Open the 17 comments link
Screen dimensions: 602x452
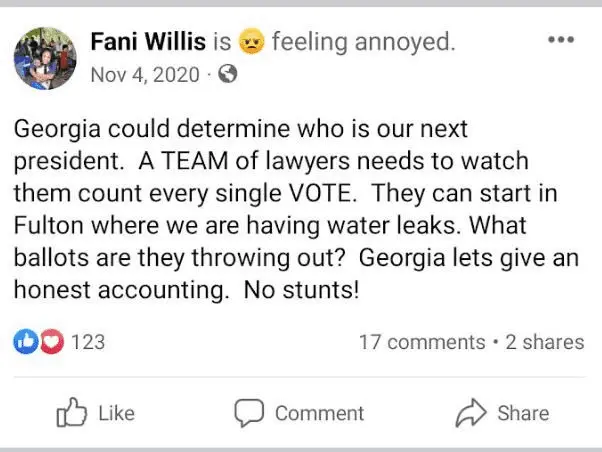421,342
